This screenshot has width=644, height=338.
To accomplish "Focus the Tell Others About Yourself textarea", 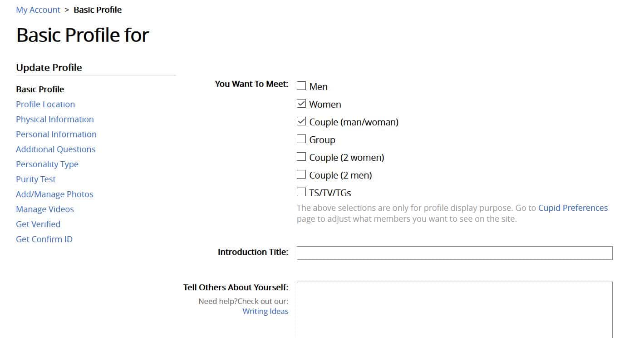I will (x=454, y=309).
